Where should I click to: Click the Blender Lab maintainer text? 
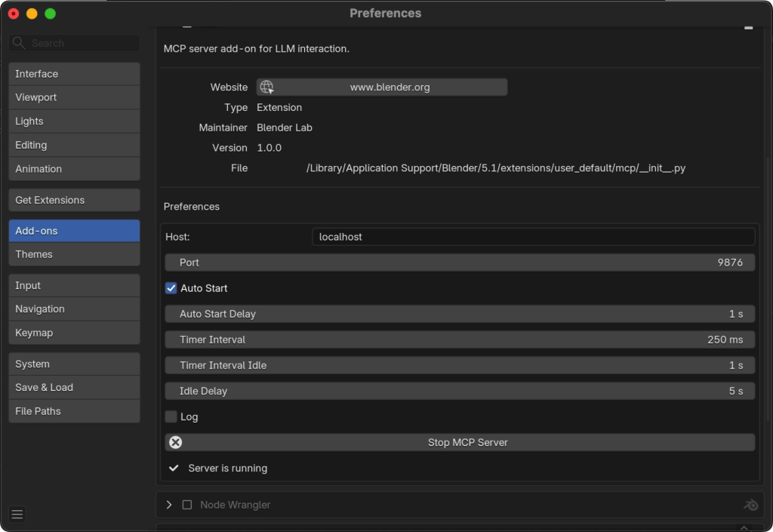point(285,128)
